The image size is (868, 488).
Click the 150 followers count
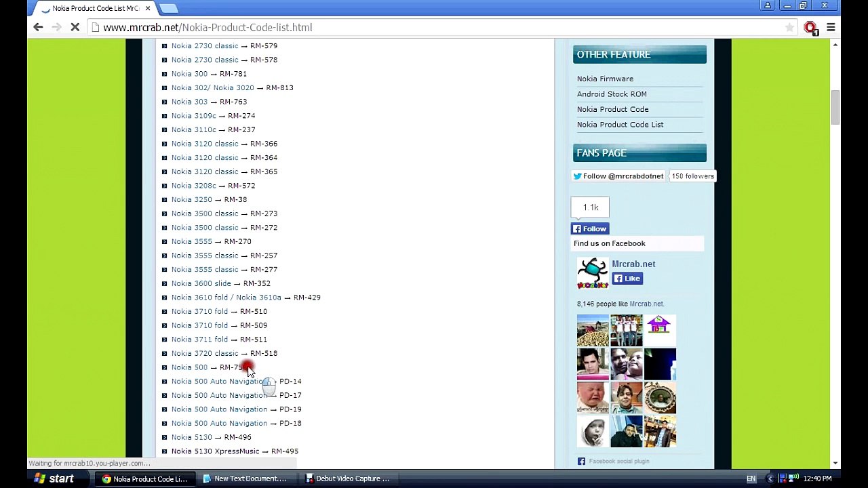point(692,176)
